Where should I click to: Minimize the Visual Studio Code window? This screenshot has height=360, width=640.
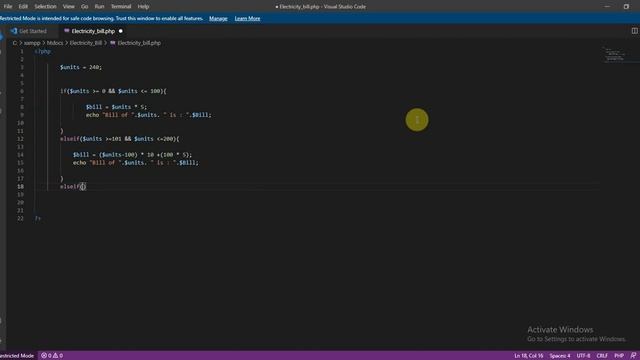click(x=607, y=7)
